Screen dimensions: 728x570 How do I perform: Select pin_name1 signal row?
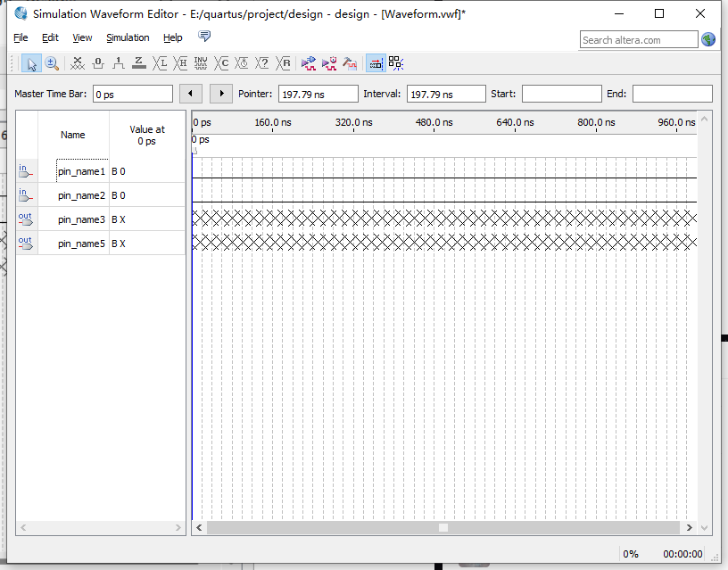101,170
